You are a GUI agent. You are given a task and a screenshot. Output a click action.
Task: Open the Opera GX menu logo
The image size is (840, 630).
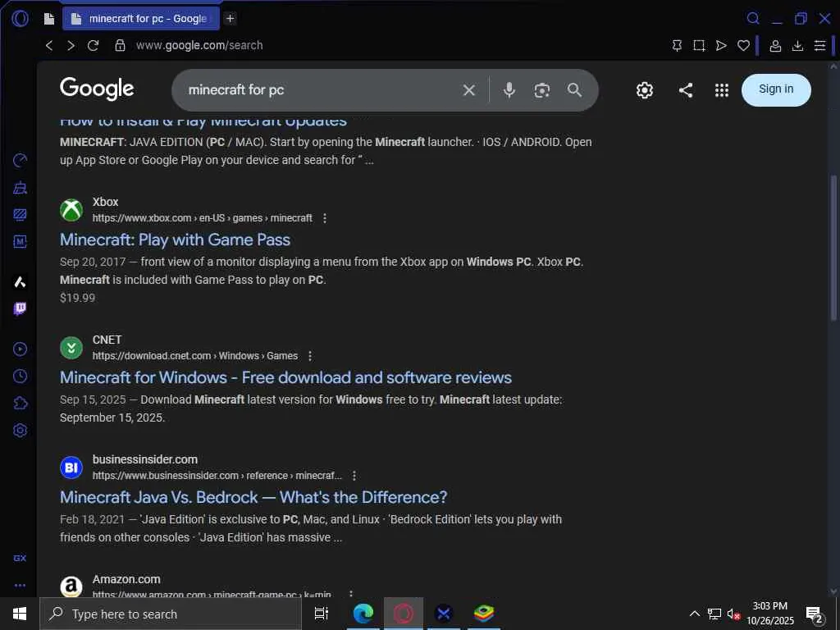(20, 19)
